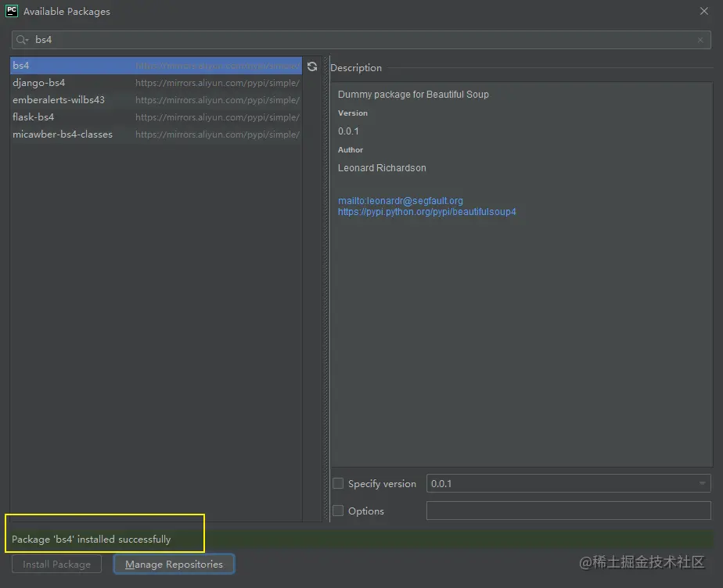The width and height of the screenshot is (723, 588).
Task: Clear the search with the X icon
Action: pyautogui.click(x=700, y=39)
